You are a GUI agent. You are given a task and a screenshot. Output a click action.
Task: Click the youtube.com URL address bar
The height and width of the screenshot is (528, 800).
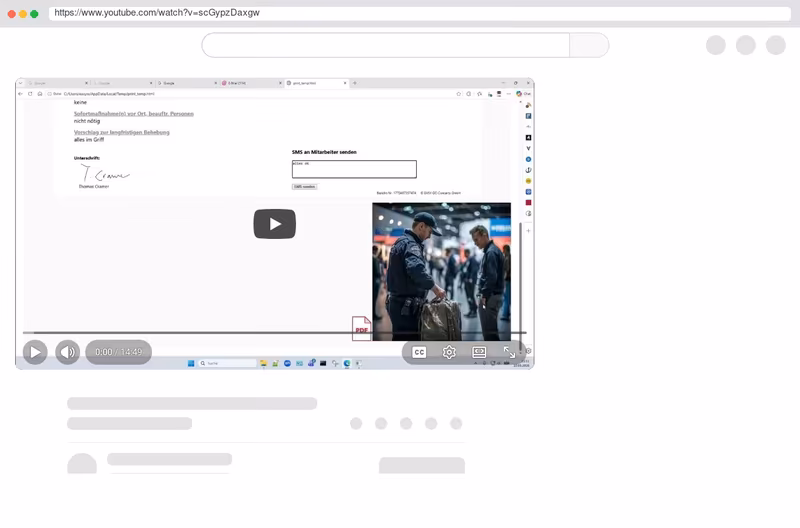click(419, 13)
